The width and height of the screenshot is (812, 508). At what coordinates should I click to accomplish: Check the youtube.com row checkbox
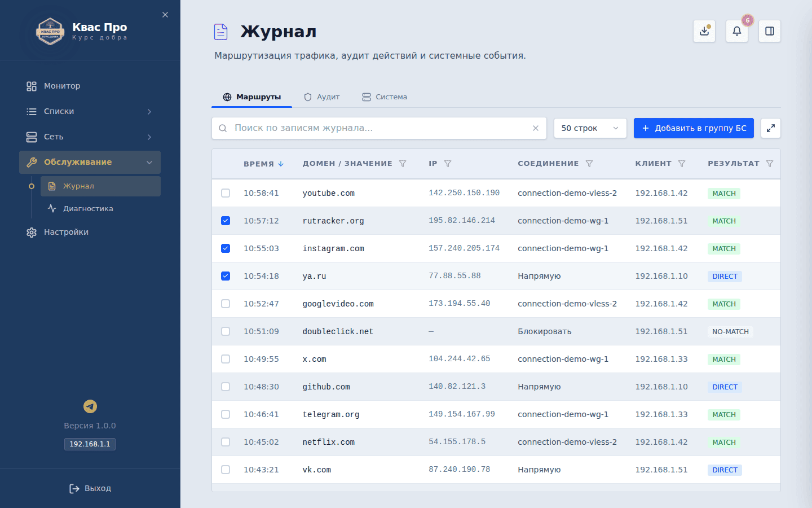(226, 193)
